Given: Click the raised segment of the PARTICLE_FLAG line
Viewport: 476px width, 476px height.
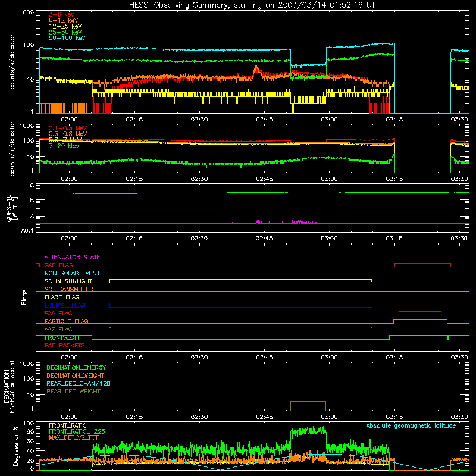Looking at the screenshot, I should [x=421, y=320].
